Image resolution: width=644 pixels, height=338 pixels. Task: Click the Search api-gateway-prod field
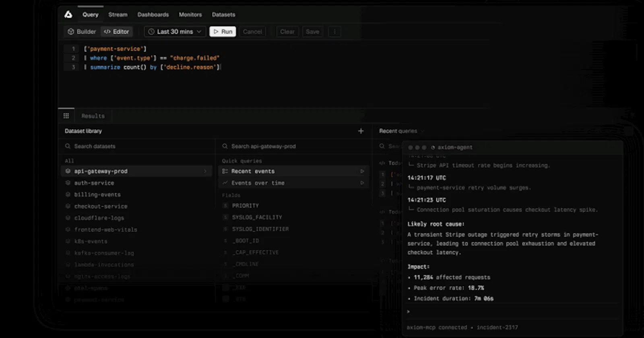click(x=294, y=146)
